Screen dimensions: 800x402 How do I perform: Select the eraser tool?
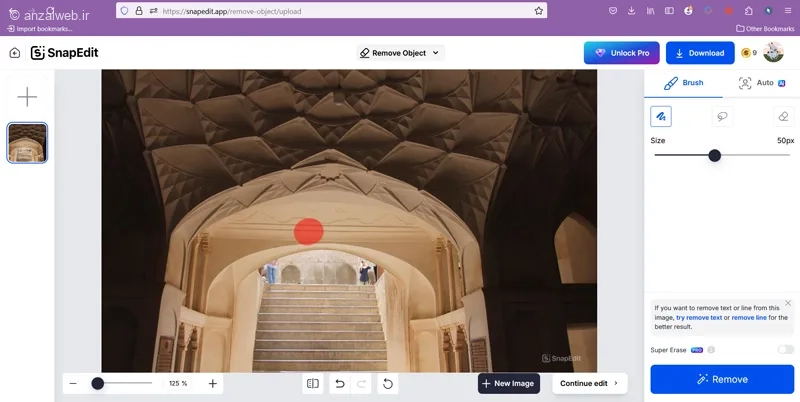click(x=784, y=116)
